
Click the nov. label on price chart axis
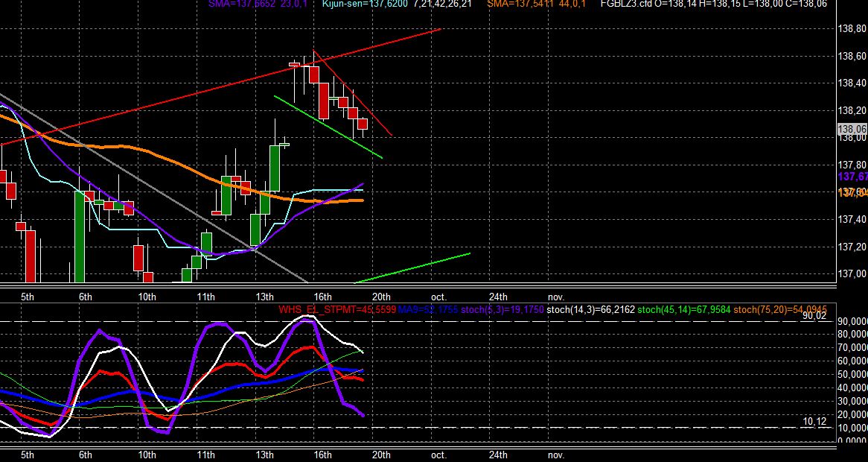tap(556, 297)
